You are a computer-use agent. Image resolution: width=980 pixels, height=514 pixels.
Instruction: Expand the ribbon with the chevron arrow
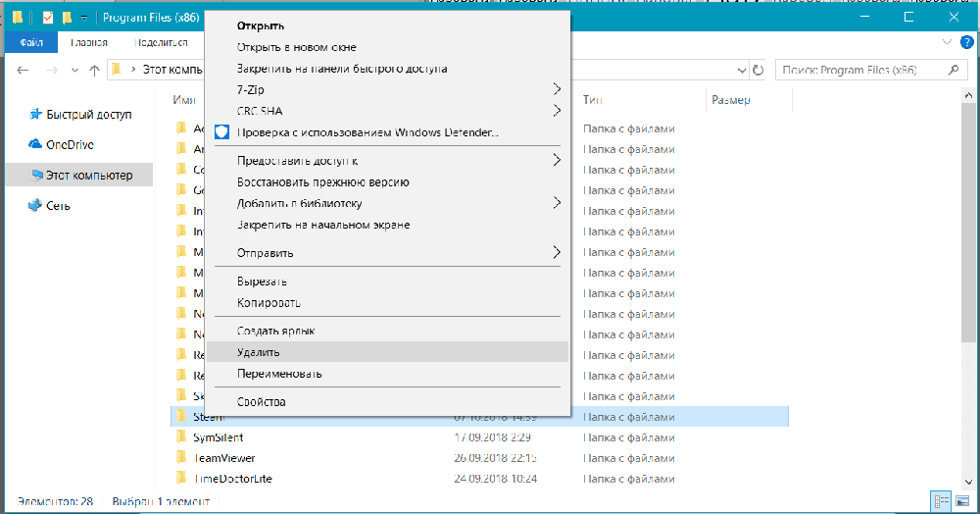[x=946, y=43]
